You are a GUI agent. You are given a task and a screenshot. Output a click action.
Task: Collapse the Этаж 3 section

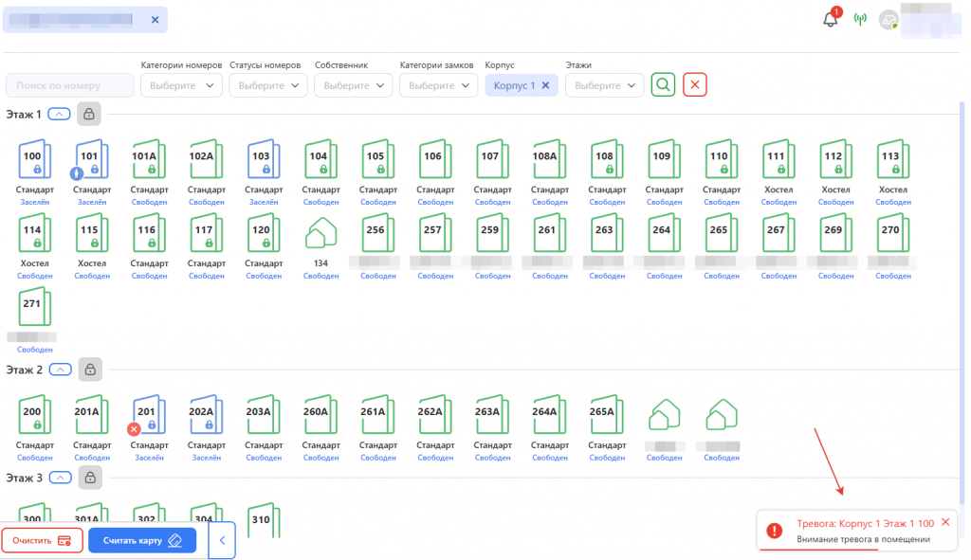click(60, 478)
